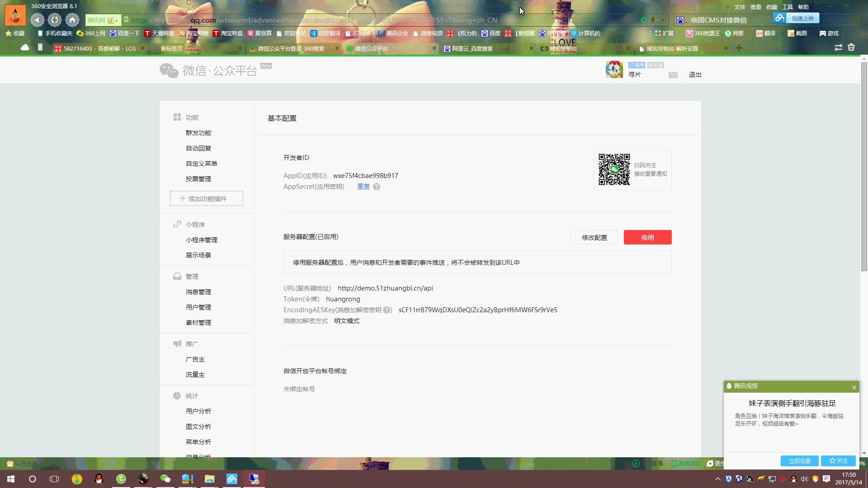This screenshot has height=488, width=868.
Task: Click the 翻译 translate extension icon
Action: (766, 33)
